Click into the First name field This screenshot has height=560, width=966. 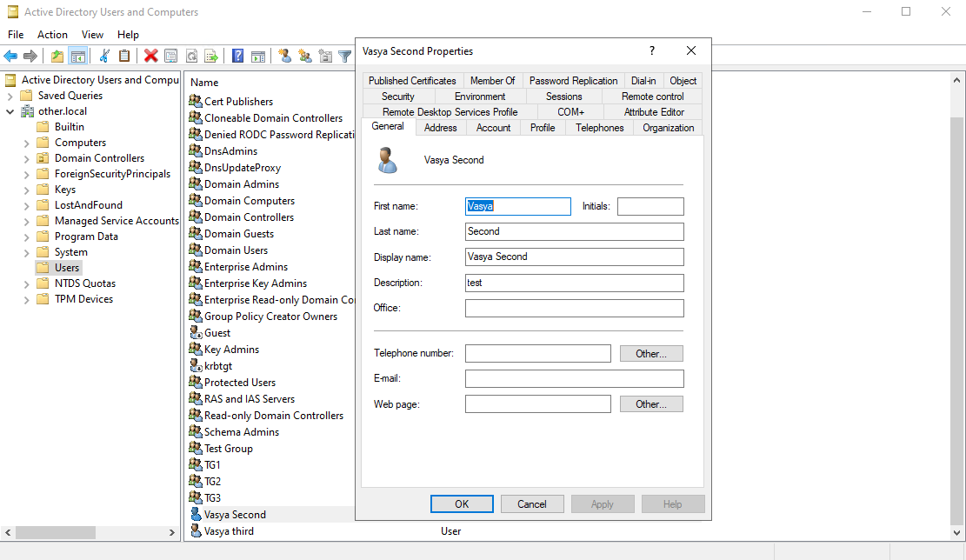click(518, 206)
